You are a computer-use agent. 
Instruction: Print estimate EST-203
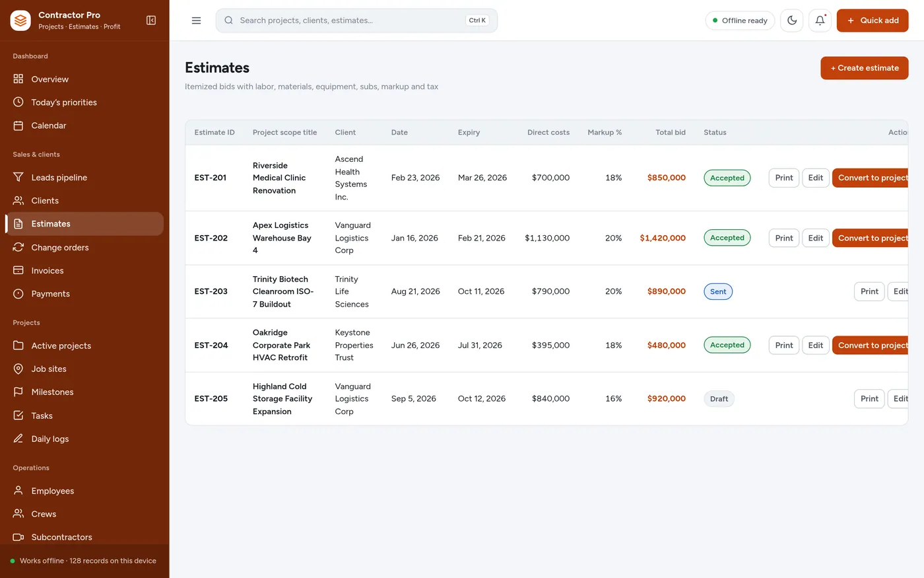(869, 291)
